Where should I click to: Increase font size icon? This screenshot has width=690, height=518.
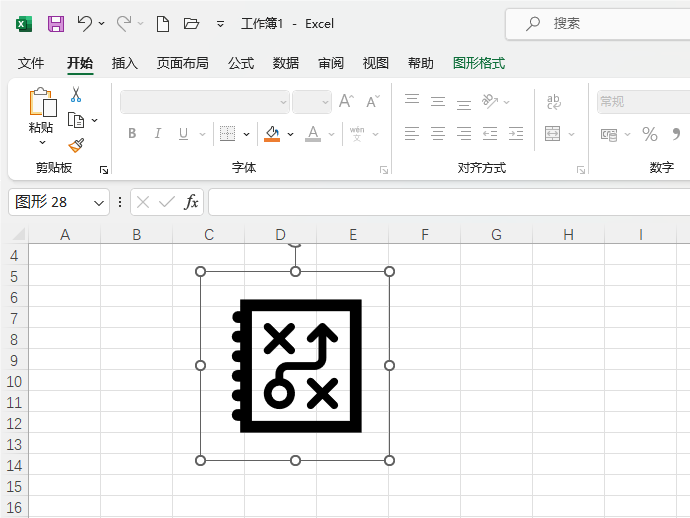click(346, 102)
